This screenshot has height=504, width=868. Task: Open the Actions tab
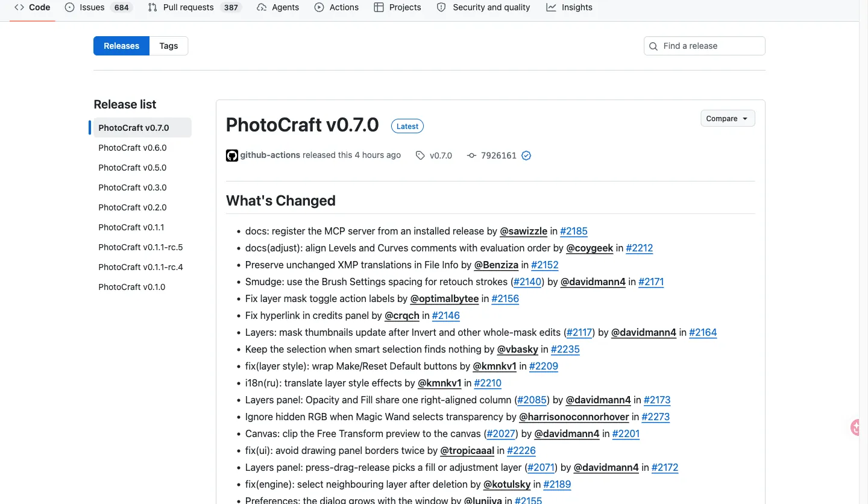(336, 7)
